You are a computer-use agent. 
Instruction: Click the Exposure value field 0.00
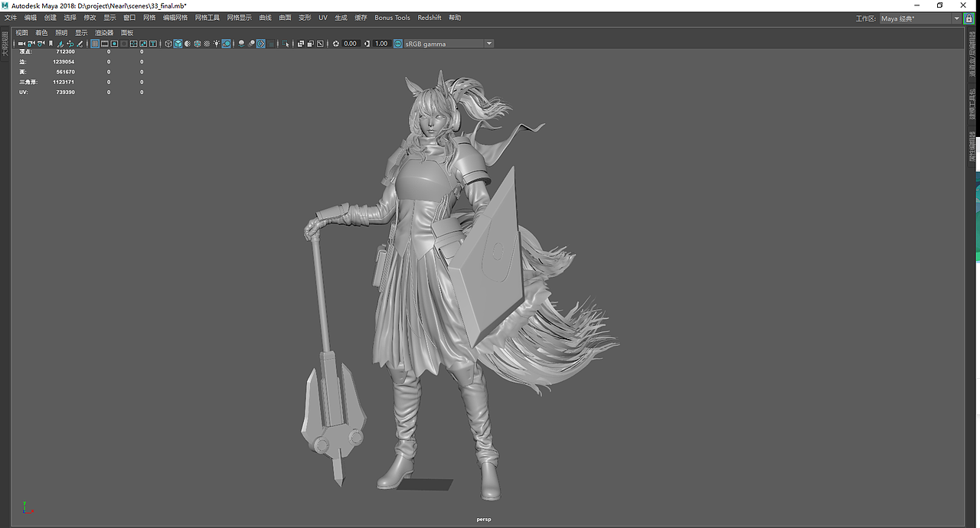click(x=351, y=44)
